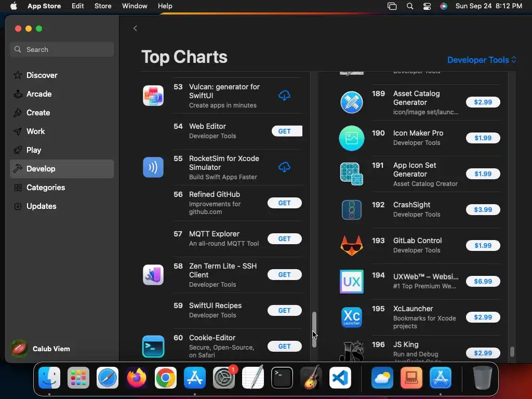Get Zen Term Lite SSH Client
The height and width of the screenshot is (399, 532).
pyautogui.click(x=284, y=274)
